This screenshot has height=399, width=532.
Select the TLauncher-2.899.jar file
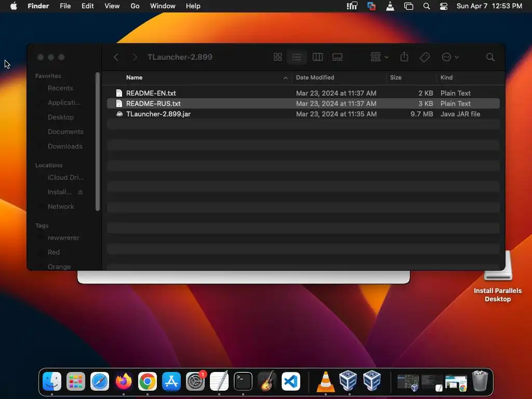tap(303, 114)
